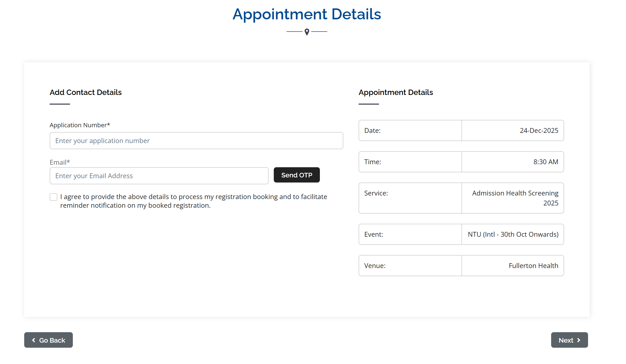
Task: Click the Appointment Details page heading
Action: point(307,14)
